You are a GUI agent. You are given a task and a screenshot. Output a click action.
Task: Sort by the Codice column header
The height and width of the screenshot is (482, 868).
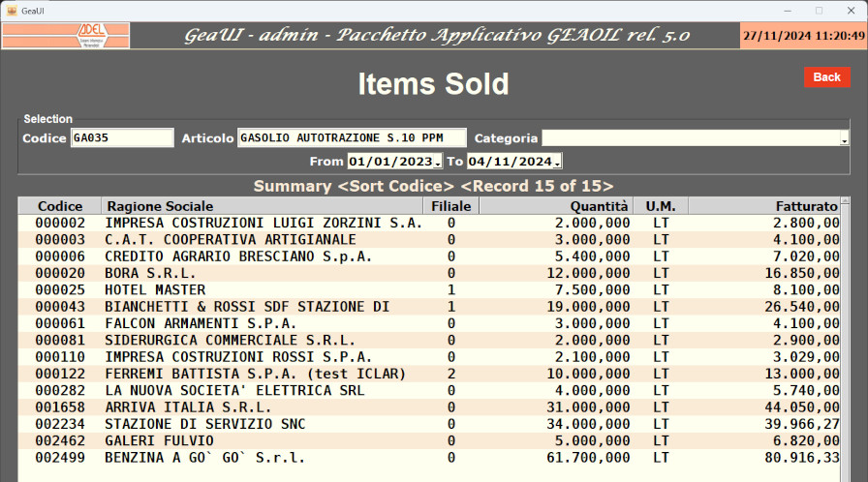[x=60, y=206]
